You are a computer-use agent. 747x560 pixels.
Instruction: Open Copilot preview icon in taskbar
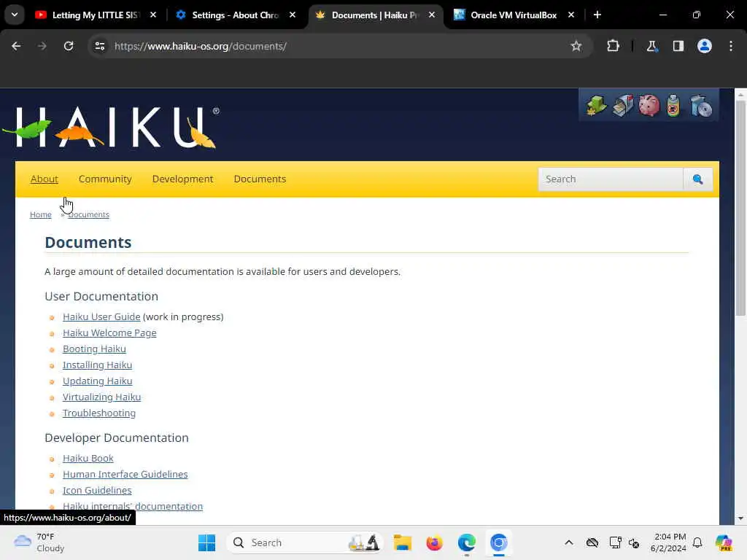click(x=724, y=542)
